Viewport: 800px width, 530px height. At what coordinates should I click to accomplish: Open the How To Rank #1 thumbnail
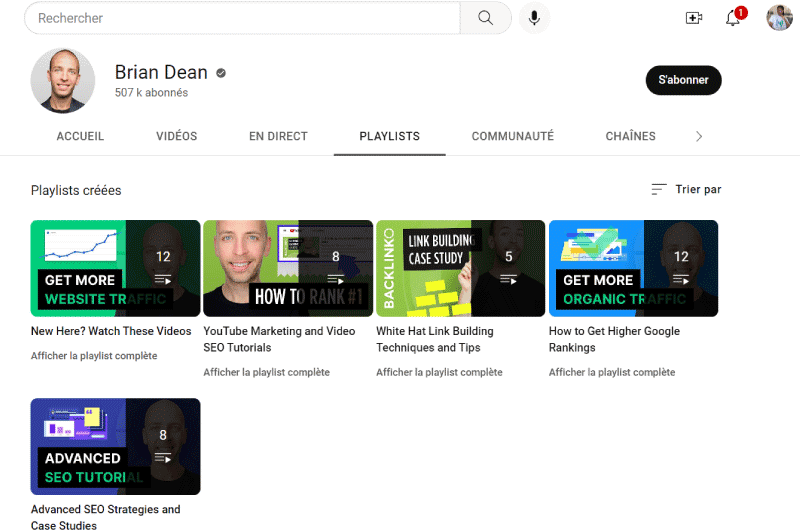click(288, 268)
